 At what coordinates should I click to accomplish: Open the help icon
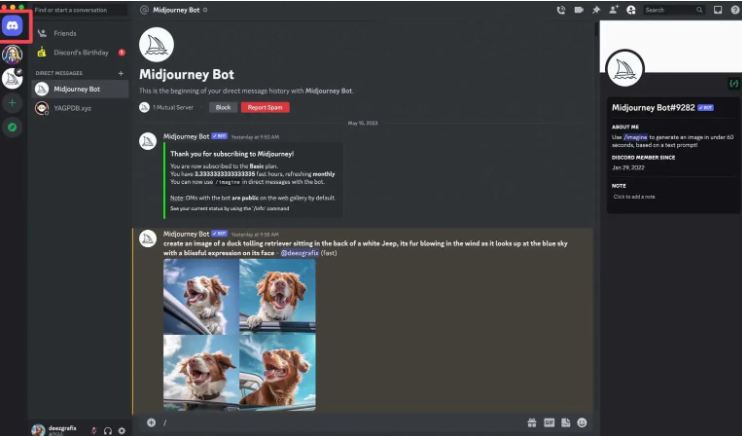[x=733, y=10]
